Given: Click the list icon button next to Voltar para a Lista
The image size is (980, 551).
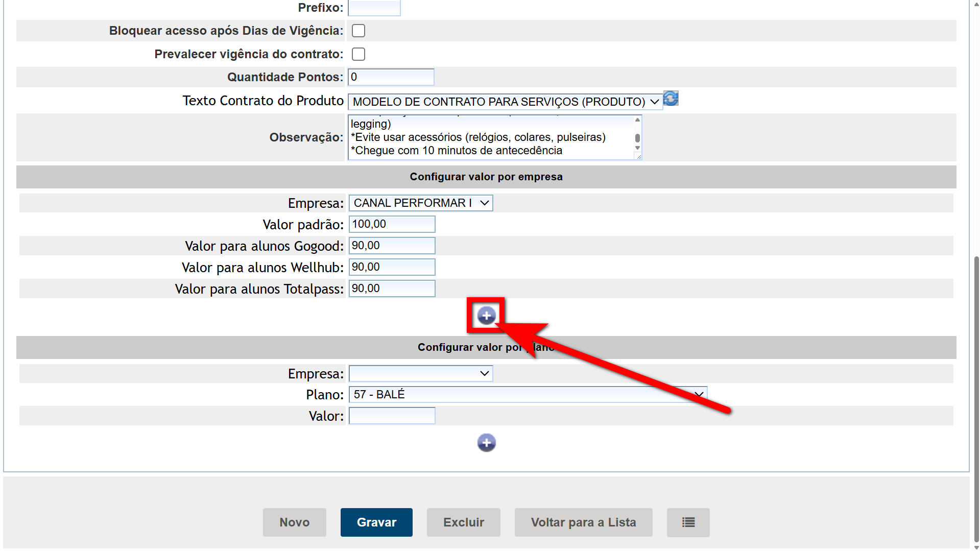Looking at the screenshot, I should click(688, 522).
